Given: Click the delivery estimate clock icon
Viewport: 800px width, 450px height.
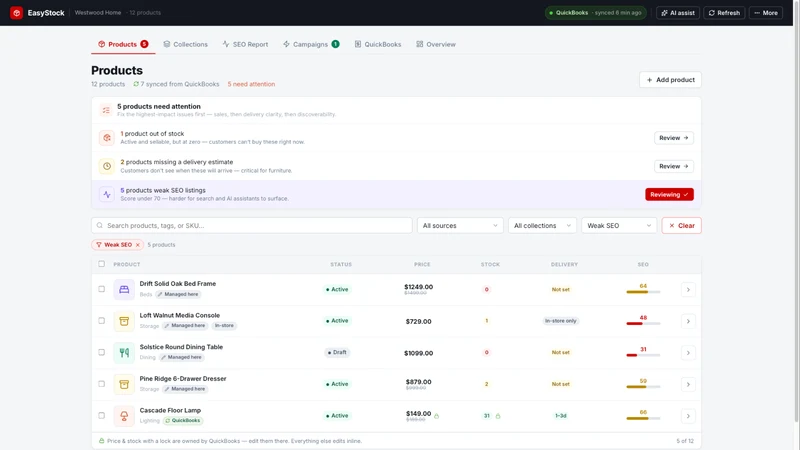Looking at the screenshot, I should pos(107,166).
